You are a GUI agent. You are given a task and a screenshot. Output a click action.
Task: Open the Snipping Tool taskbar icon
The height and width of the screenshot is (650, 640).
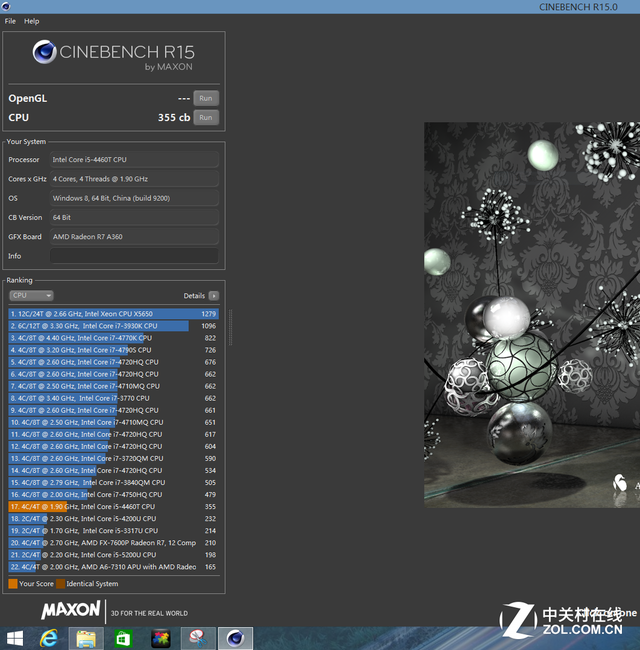pos(198,639)
